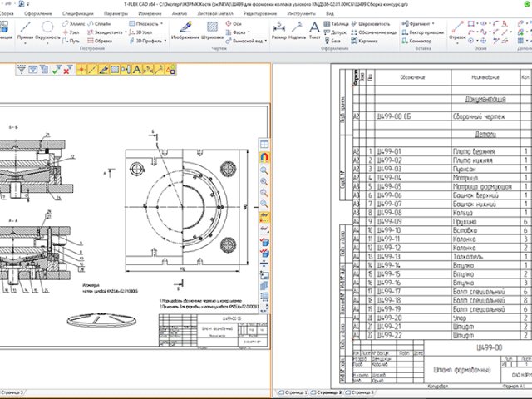The image size is (532, 399).
Task: Switch to the Инструменты ribbon tab
Action: pyautogui.click(x=301, y=13)
